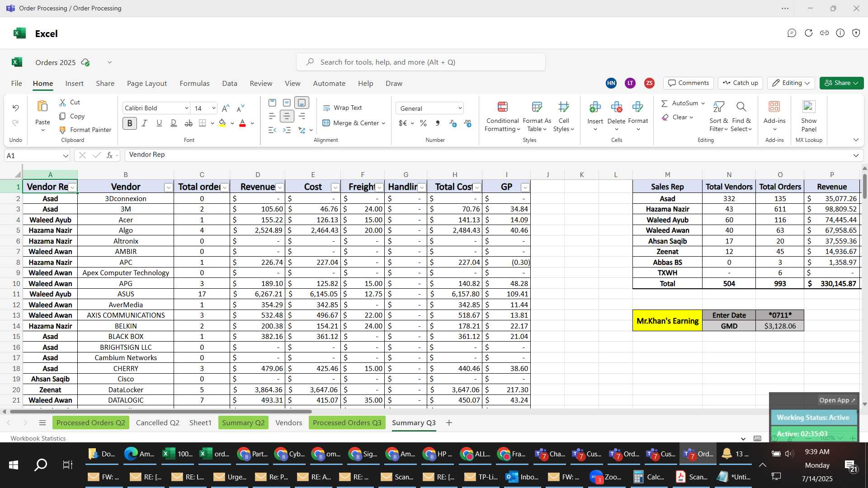Click the search for tools box
This screenshot has width=868, height=488.
tap(421, 62)
